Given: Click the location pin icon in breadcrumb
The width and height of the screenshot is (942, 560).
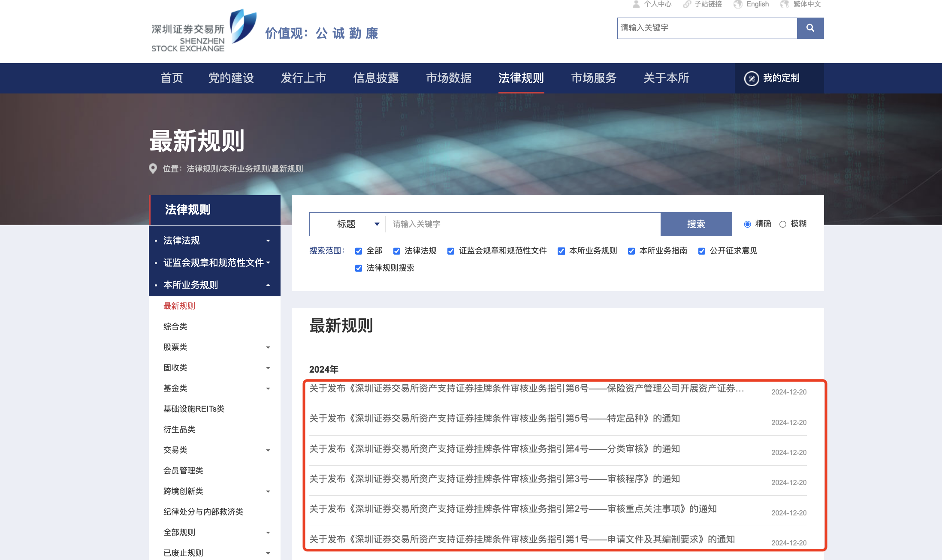Looking at the screenshot, I should pyautogui.click(x=153, y=169).
